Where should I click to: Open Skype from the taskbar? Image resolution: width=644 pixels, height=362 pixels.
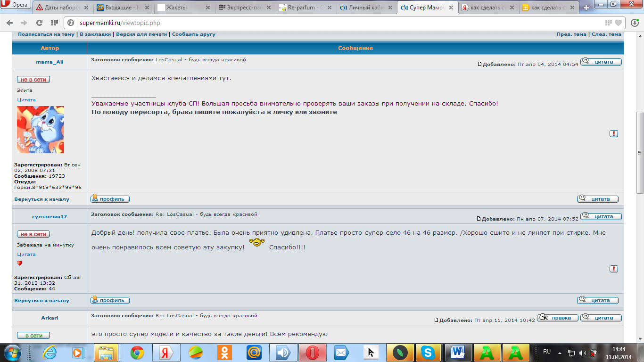click(428, 352)
